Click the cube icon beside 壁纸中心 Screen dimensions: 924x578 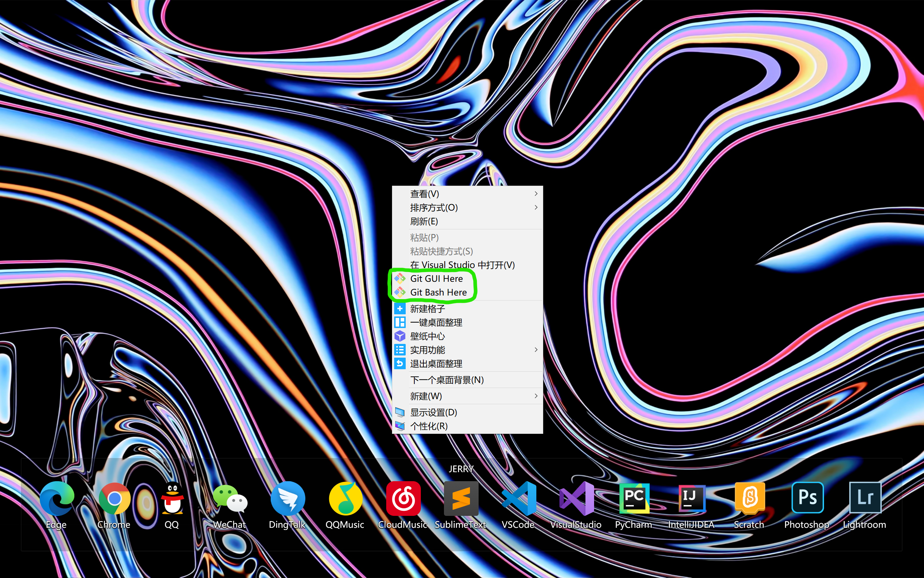(x=400, y=336)
